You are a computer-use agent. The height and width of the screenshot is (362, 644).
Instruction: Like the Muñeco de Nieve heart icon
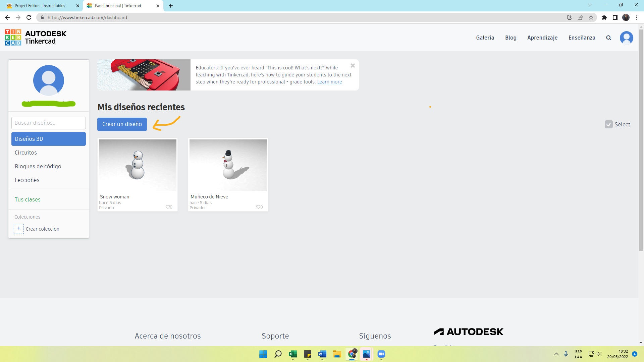point(258,207)
